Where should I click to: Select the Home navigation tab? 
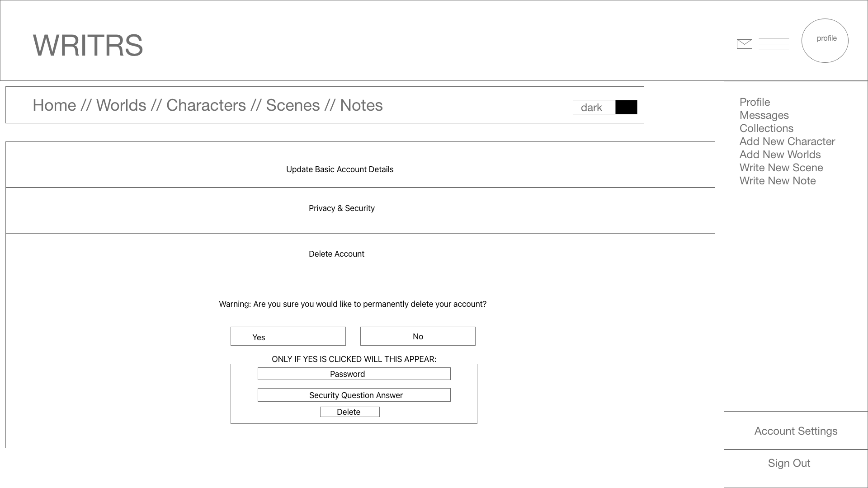(x=54, y=105)
